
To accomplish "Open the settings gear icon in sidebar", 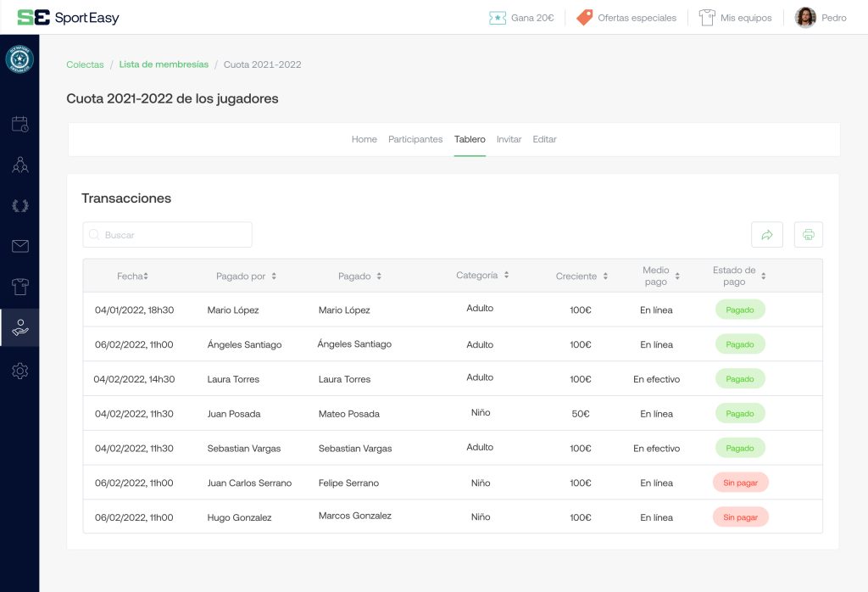I will click(x=20, y=371).
